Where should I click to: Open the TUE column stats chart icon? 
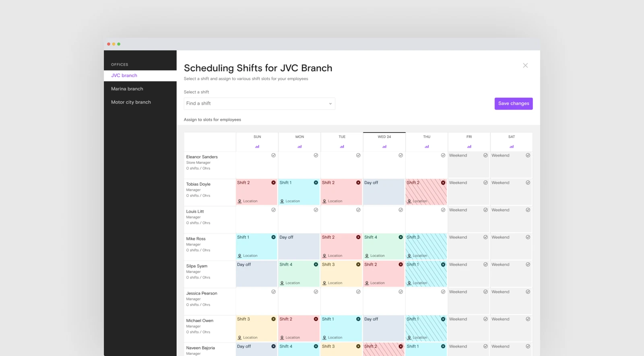click(342, 147)
